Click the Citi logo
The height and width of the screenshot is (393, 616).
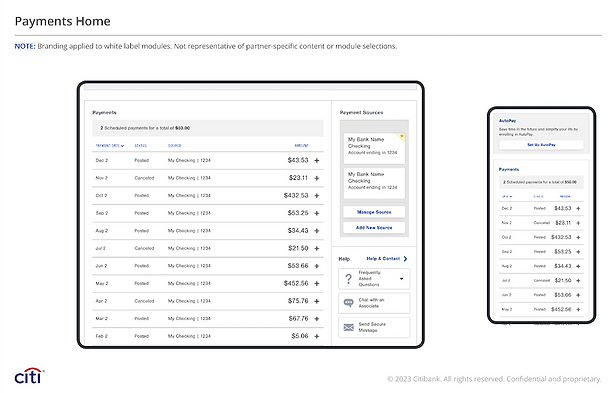29,376
